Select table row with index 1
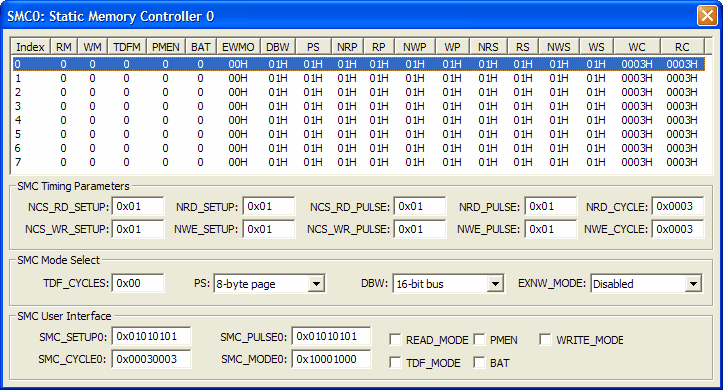Screen dimensions: 723x390 pyautogui.click(x=359, y=78)
